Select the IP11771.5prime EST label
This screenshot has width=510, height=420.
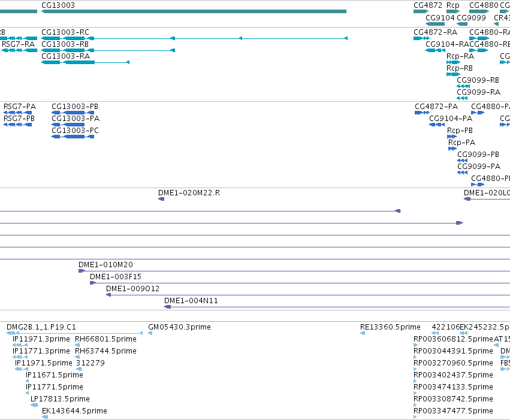tap(55, 388)
